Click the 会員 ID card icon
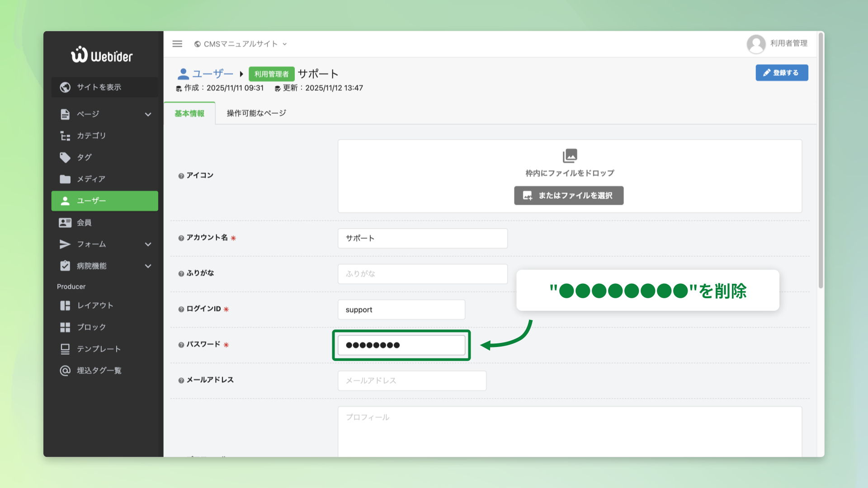 pyautogui.click(x=65, y=223)
